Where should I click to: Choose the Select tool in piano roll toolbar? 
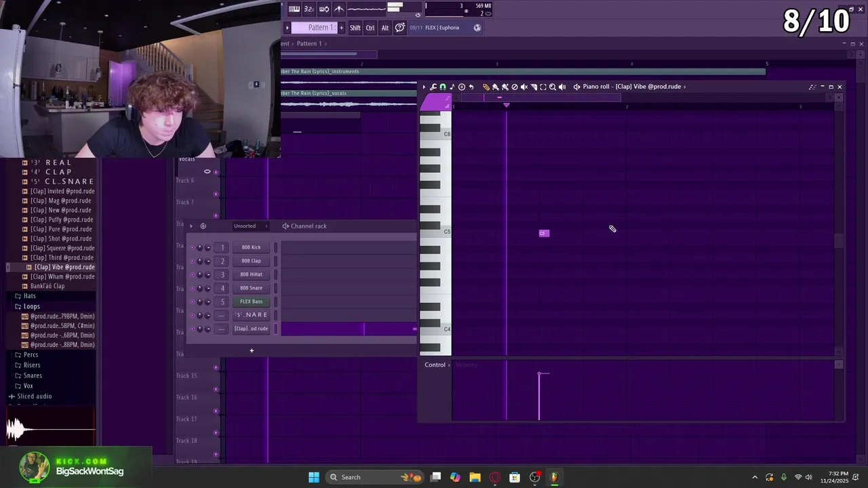click(543, 87)
